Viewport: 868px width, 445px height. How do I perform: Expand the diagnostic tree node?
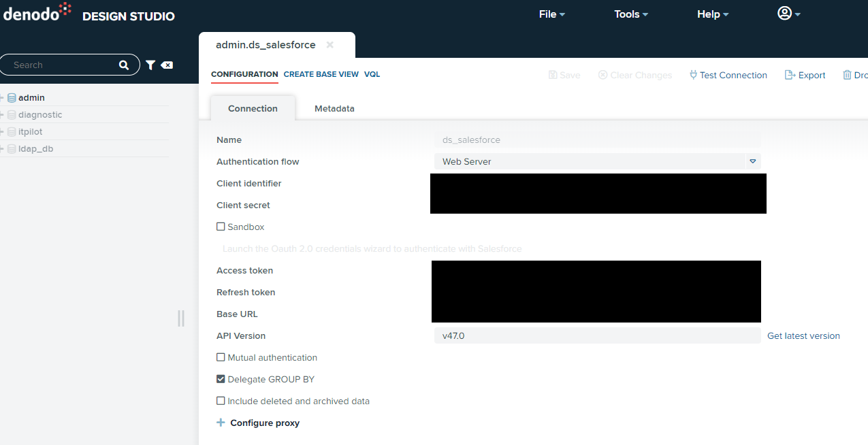3,115
